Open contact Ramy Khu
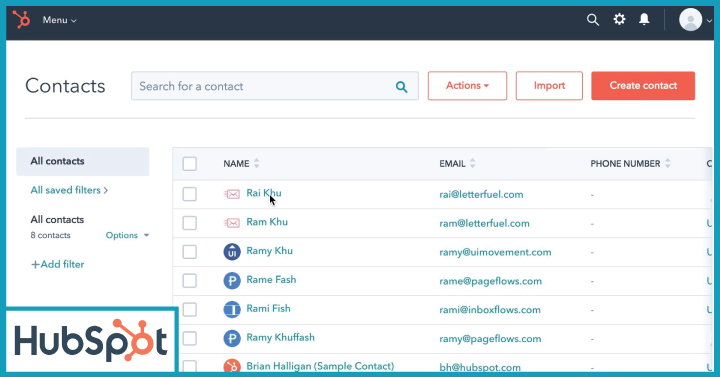This screenshot has width=720, height=377. [269, 251]
